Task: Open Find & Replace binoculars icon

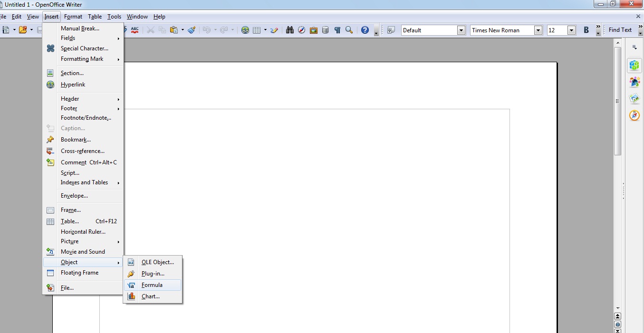Action: coord(290,30)
